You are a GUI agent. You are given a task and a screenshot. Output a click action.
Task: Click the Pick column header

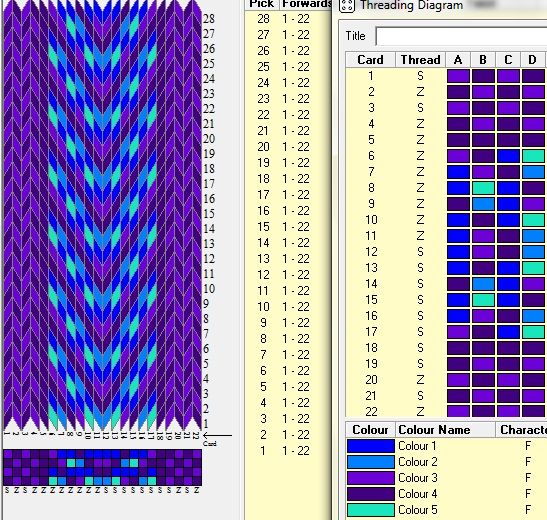pos(262,4)
